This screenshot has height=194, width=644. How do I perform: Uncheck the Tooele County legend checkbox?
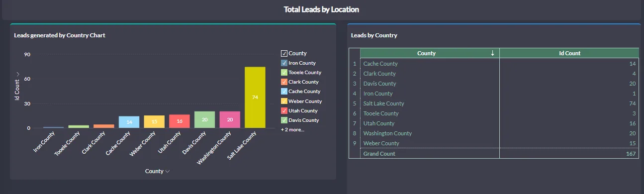click(284, 73)
